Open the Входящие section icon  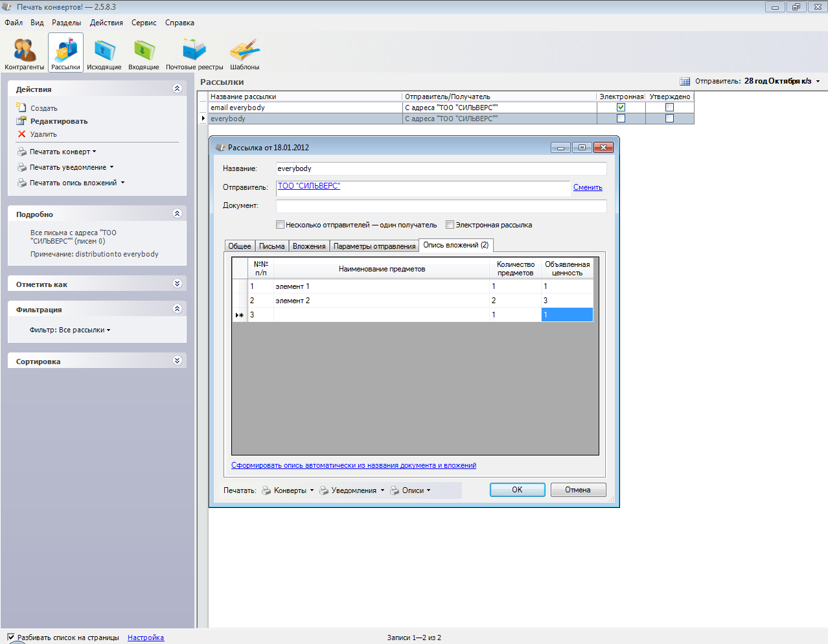(x=143, y=51)
